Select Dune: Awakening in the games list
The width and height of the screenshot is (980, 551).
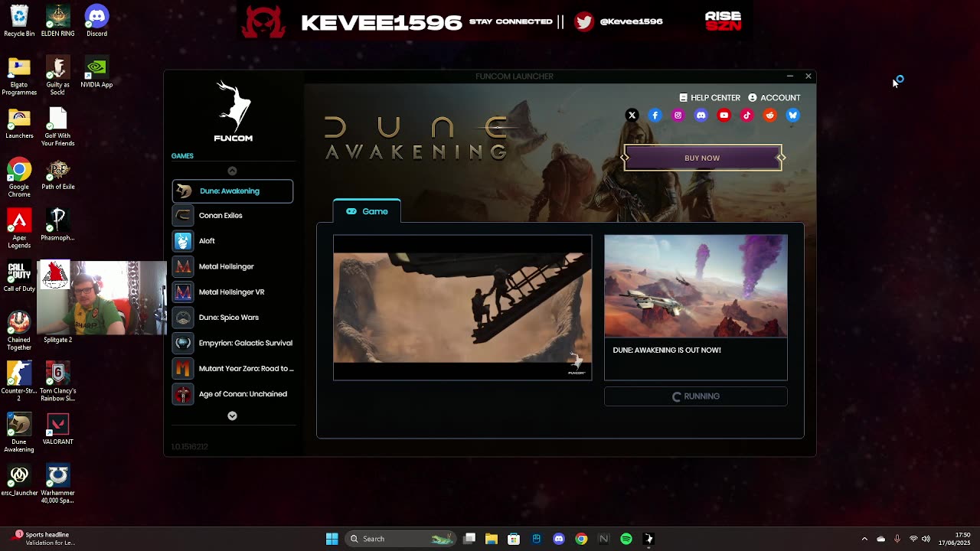(232, 191)
